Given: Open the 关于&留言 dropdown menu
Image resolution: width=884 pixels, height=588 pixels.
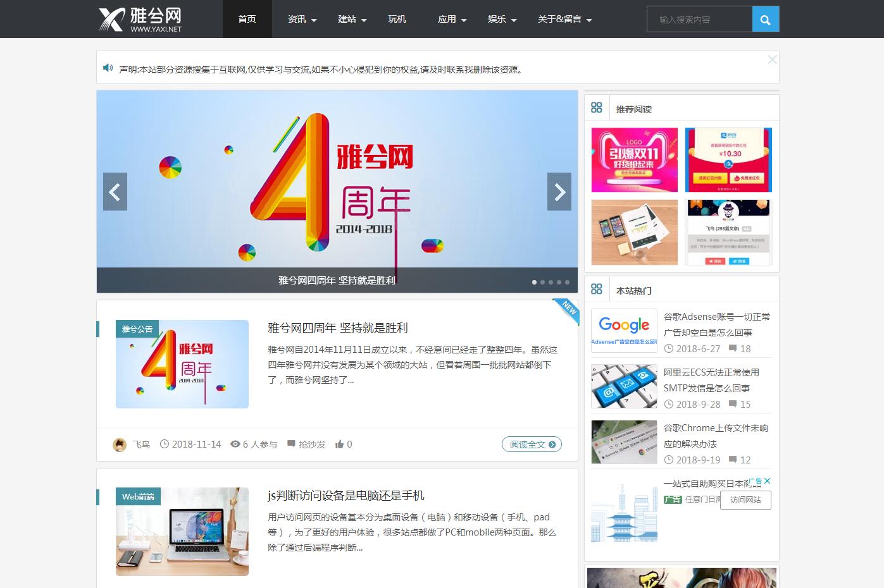Looking at the screenshot, I should [564, 20].
